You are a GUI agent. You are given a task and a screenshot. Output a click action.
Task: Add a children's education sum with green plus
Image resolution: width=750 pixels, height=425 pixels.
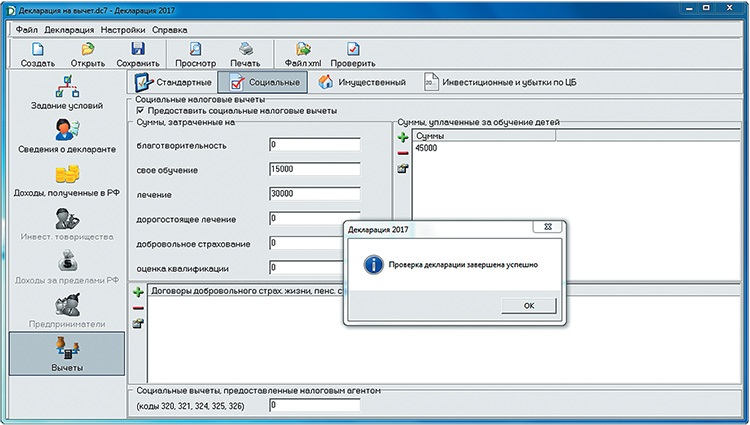(402, 136)
